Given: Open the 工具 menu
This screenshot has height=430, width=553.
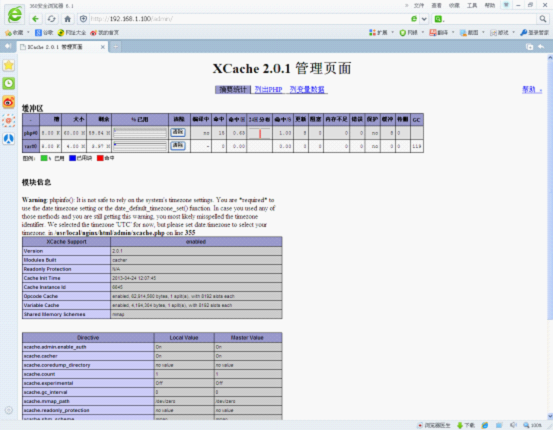Looking at the screenshot, I should (472, 5).
